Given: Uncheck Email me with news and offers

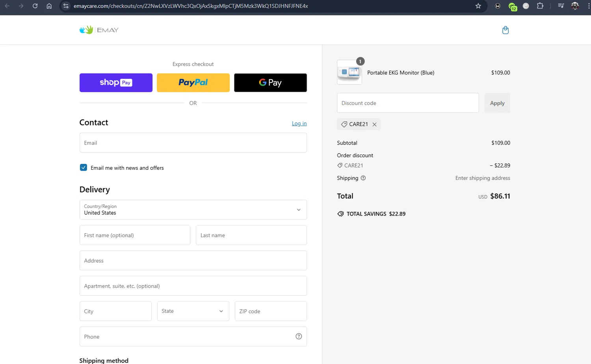Looking at the screenshot, I should tap(84, 167).
